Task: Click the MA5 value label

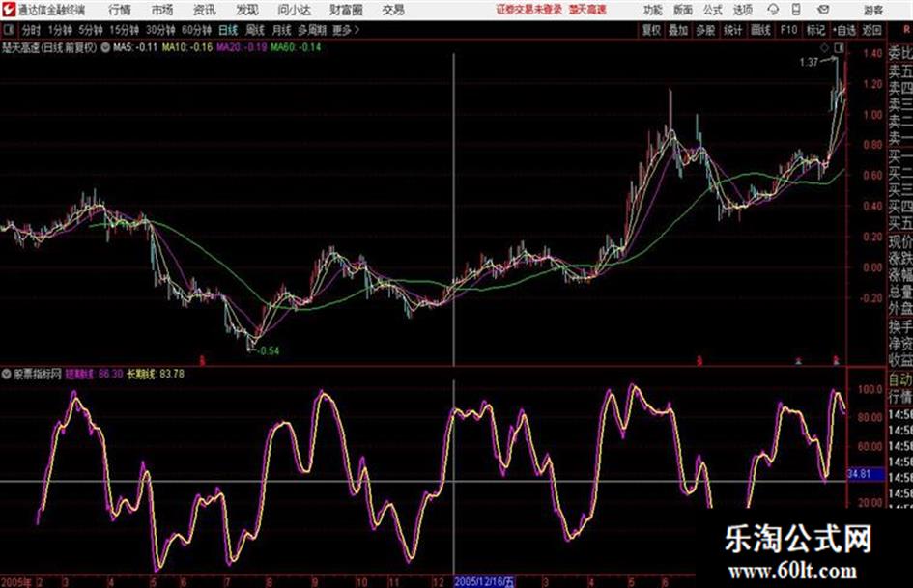Action: pyautogui.click(x=135, y=47)
